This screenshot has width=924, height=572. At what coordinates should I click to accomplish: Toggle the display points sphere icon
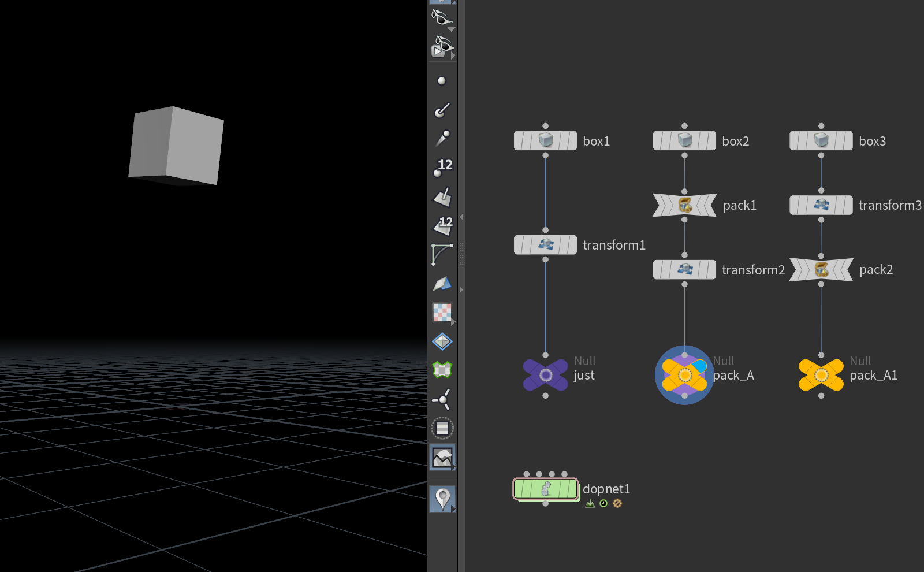(x=442, y=81)
